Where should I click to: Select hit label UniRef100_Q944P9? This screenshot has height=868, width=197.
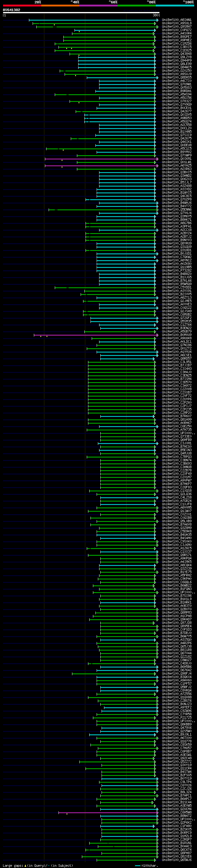pos(177,60)
